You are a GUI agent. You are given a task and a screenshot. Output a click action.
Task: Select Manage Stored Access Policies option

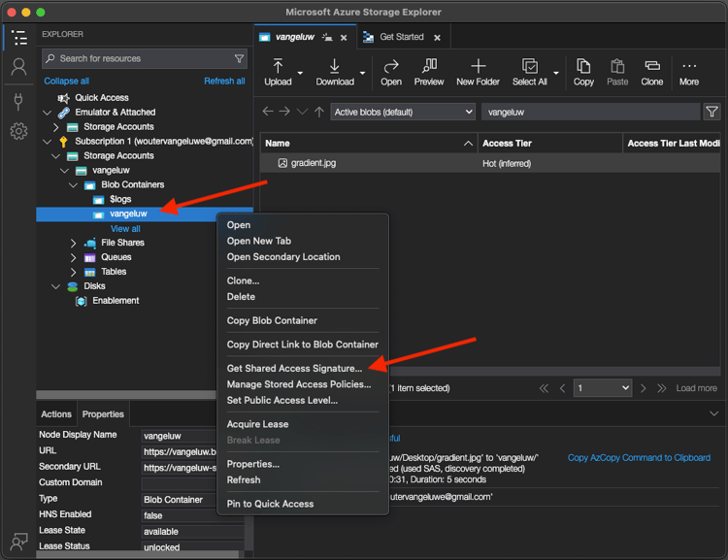pos(298,384)
